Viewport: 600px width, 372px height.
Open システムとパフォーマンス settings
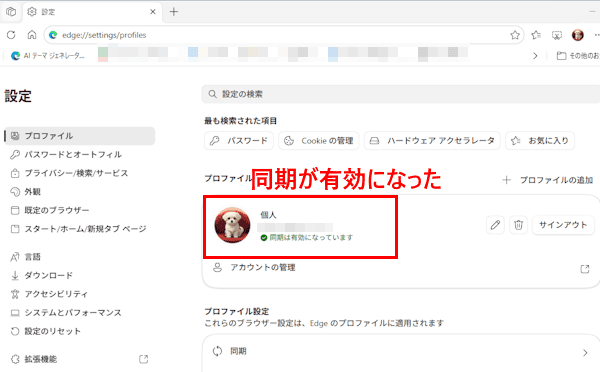click(x=80, y=313)
